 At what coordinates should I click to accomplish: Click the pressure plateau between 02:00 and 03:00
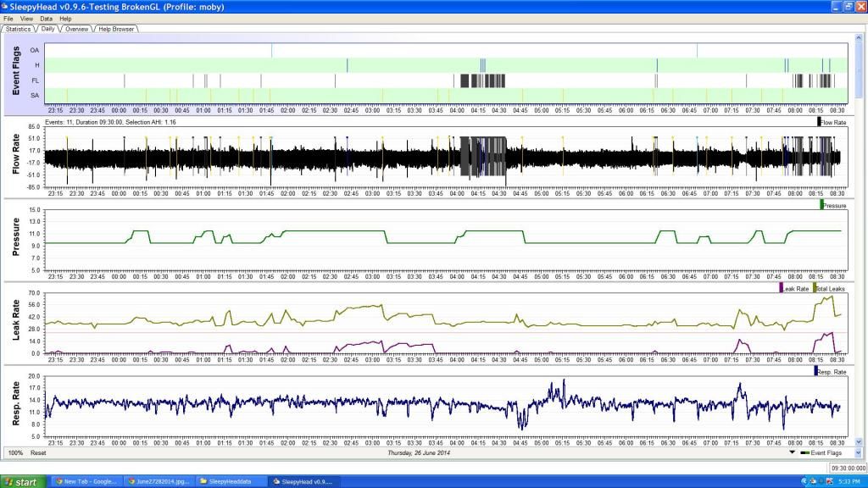[x=334, y=231]
